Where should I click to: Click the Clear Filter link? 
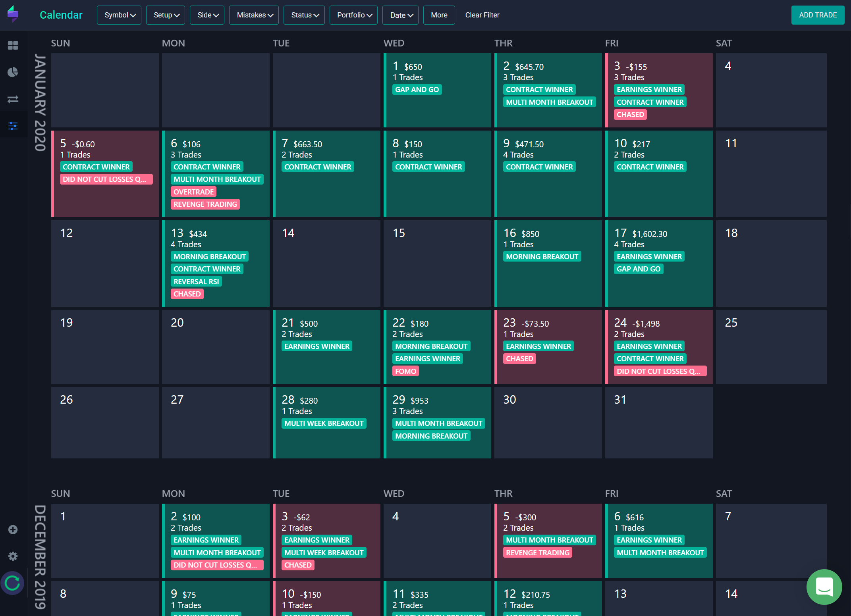click(482, 15)
